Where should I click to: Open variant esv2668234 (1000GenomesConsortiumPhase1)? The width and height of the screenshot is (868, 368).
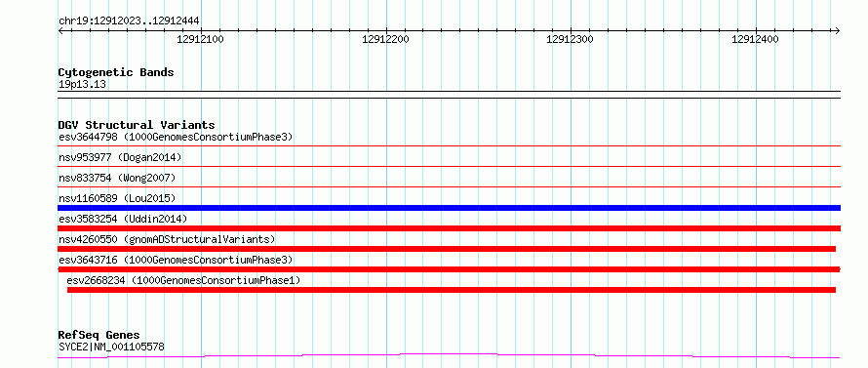183,280
